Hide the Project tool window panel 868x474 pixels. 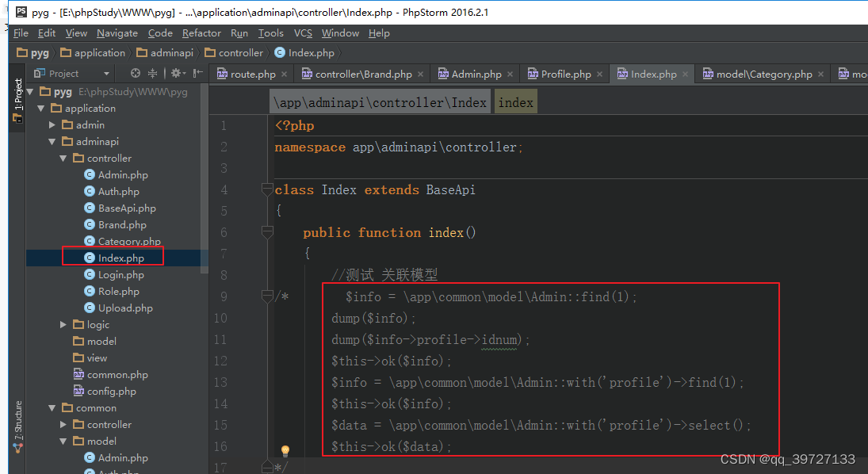[197, 73]
